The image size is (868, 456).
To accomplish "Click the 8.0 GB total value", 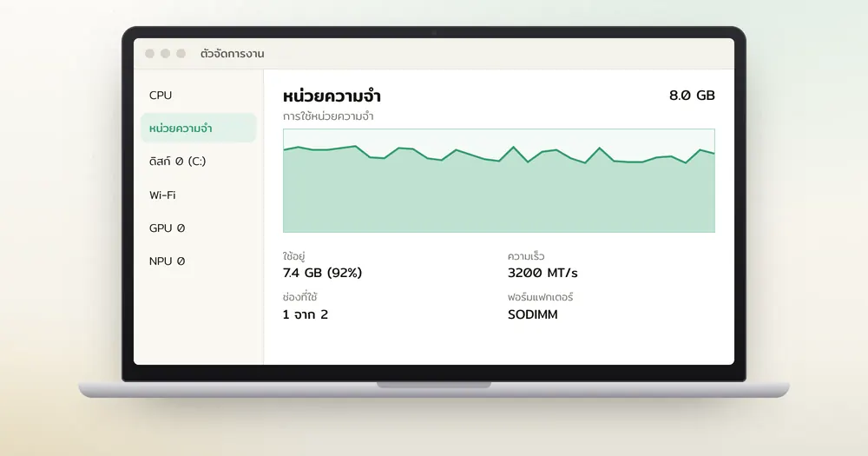I will (x=692, y=96).
